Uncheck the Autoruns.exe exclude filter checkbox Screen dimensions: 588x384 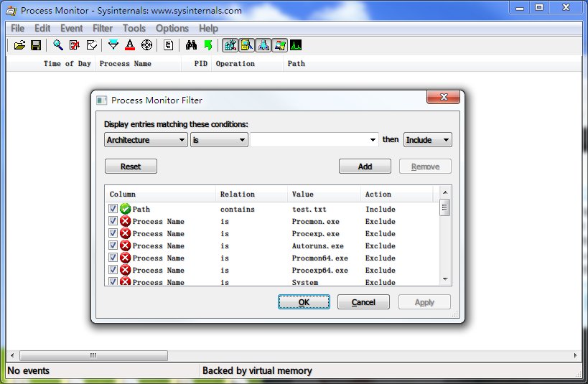[113, 245]
